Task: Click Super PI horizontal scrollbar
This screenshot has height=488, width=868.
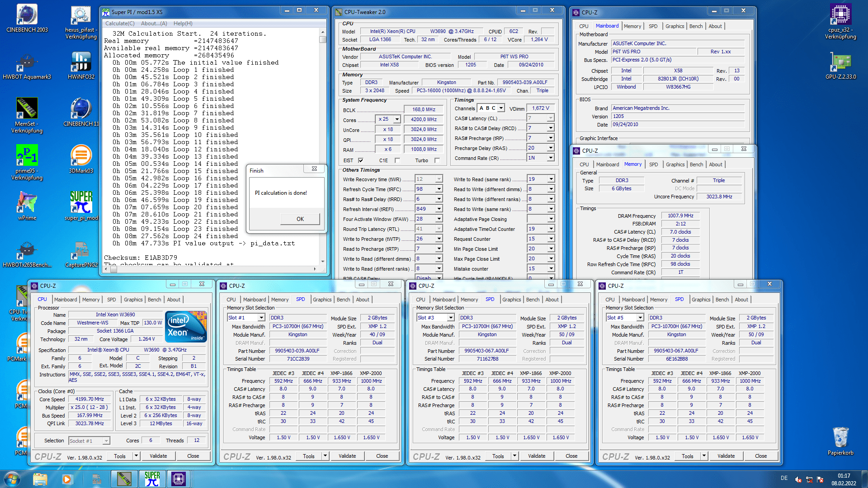Action: pyautogui.click(x=210, y=269)
